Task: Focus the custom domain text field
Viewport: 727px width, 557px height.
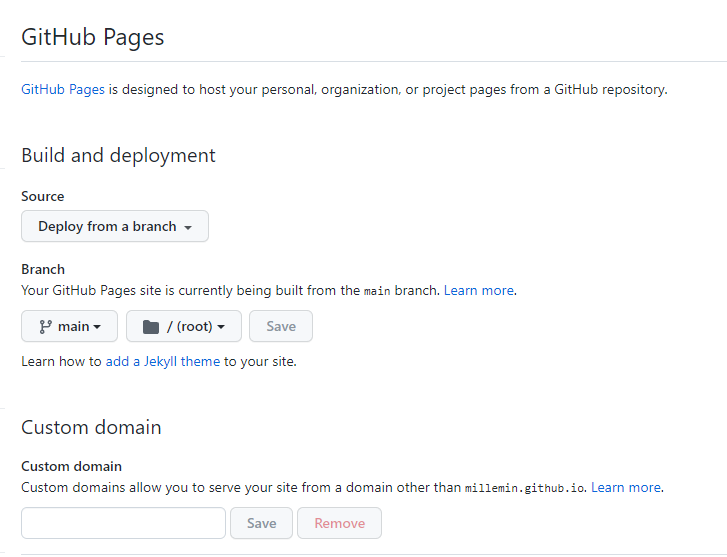Action: coord(123,523)
